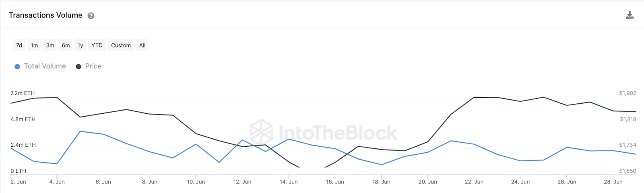
Task: Pick the YTD range option
Action: click(97, 45)
